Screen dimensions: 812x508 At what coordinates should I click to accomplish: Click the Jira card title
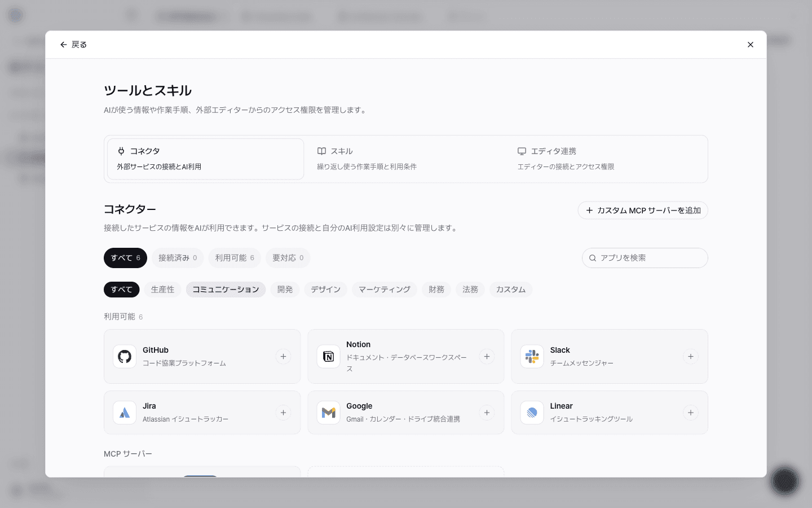pyautogui.click(x=149, y=406)
